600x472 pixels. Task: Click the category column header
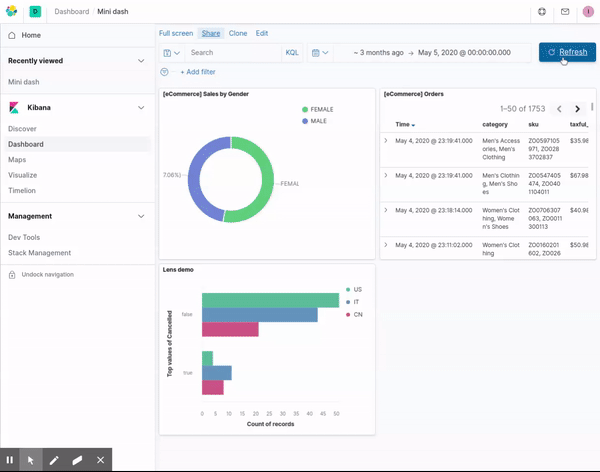pyautogui.click(x=495, y=124)
